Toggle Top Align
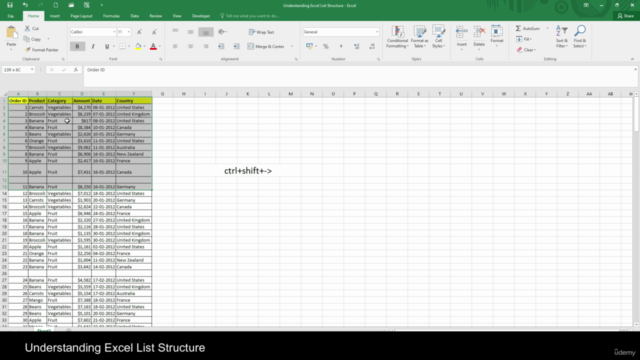The height and width of the screenshot is (360, 640). [x=175, y=31]
